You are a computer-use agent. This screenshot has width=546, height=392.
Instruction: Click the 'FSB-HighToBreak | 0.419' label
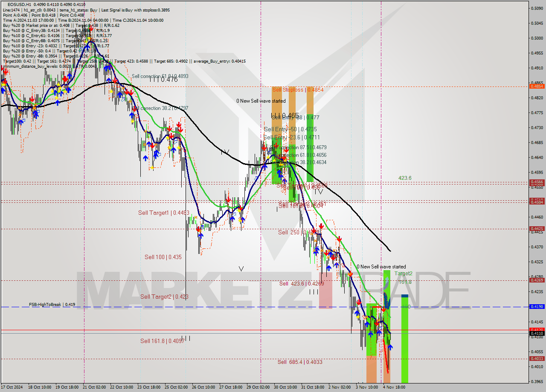52,305
